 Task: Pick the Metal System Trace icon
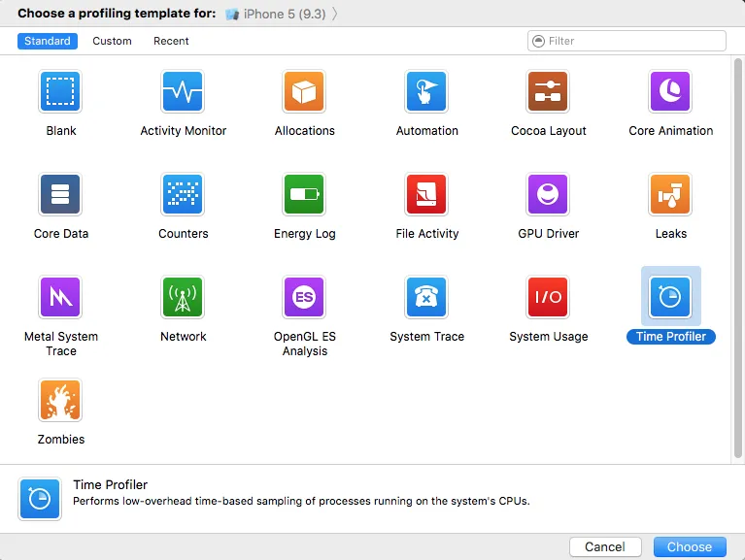click(x=60, y=297)
